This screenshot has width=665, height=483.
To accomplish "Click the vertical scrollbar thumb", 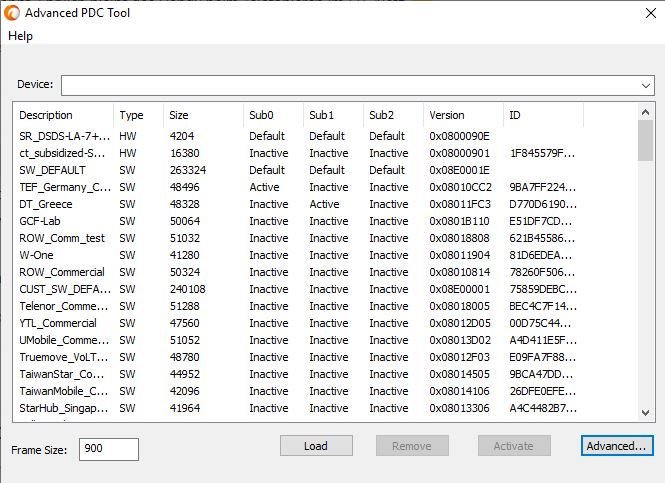I will [645, 141].
